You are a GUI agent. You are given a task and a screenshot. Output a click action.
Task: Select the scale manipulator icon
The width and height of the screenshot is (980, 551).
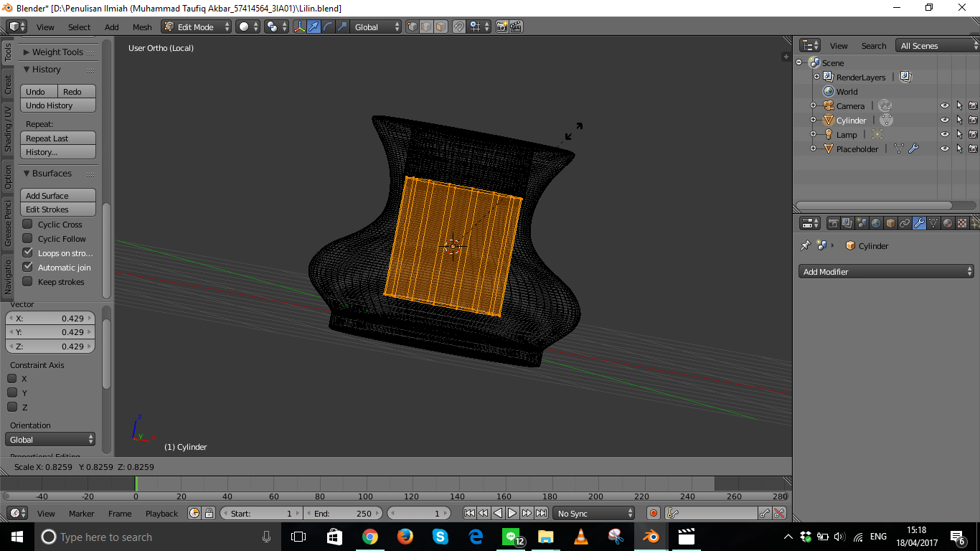pos(342,27)
